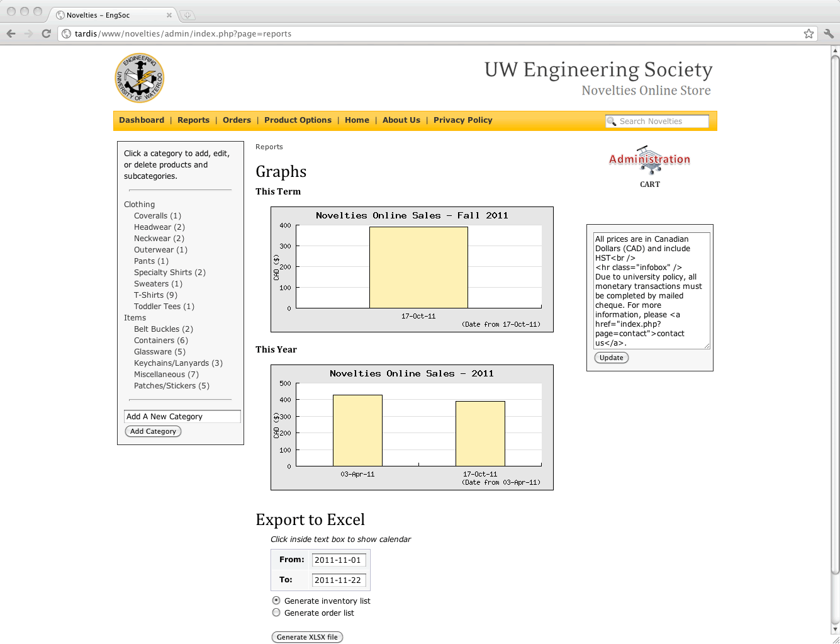Image resolution: width=840 pixels, height=644 pixels.
Task: Click the From date field
Action: click(x=339, y=560)
